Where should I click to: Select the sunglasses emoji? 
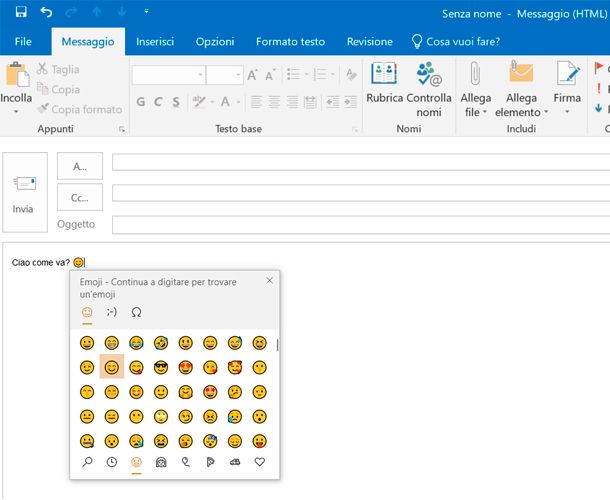point(161,368)
